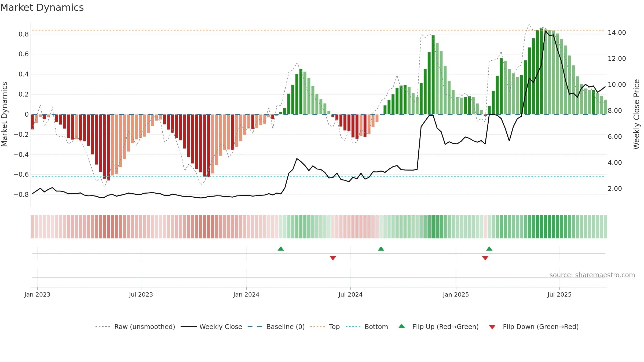Click the 4.00 price axis label
Screen dimensions: 644x362
point(615,163)
